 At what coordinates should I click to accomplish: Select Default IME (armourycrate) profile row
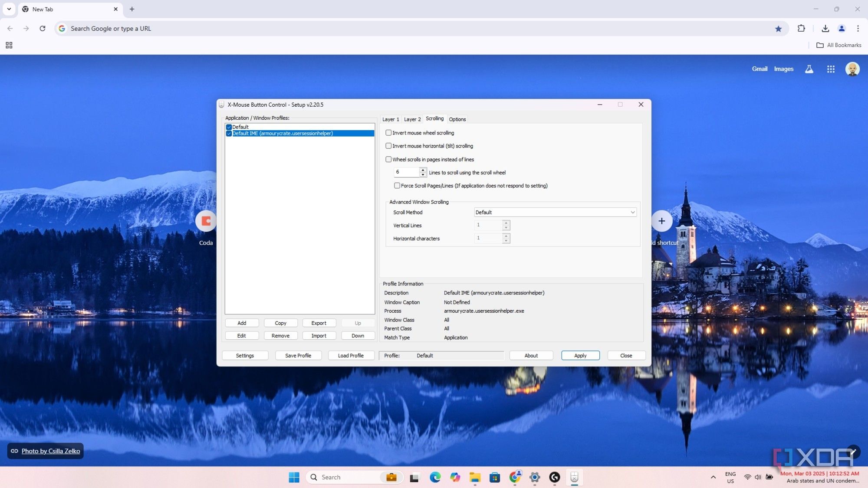[300, 133]
